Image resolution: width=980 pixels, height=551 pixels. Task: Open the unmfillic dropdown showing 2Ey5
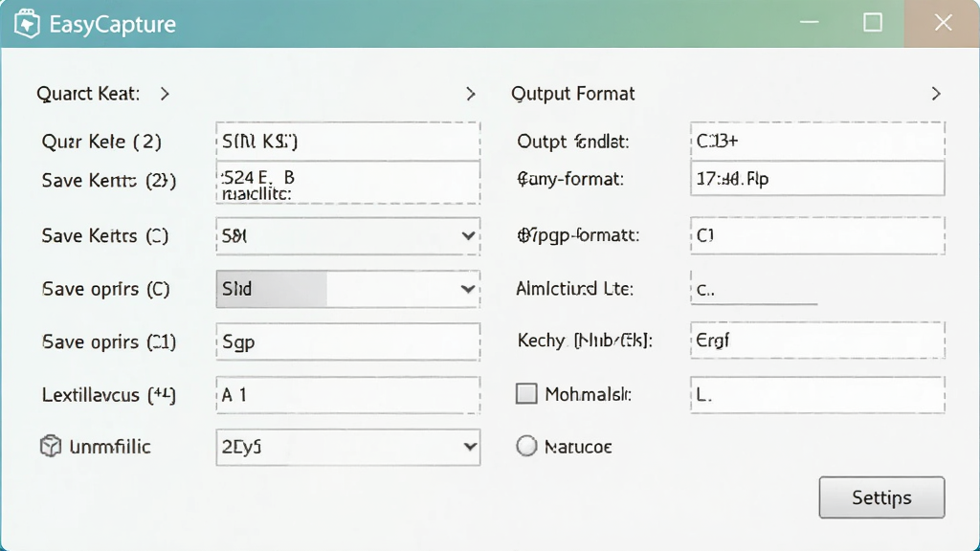pyautogui.click(x=348, y=448)
